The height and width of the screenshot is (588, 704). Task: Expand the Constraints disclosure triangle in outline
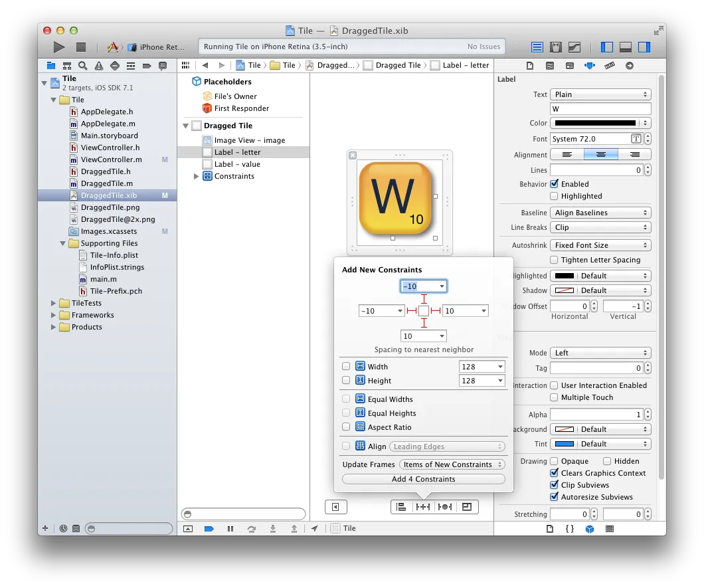click(196, 176)
